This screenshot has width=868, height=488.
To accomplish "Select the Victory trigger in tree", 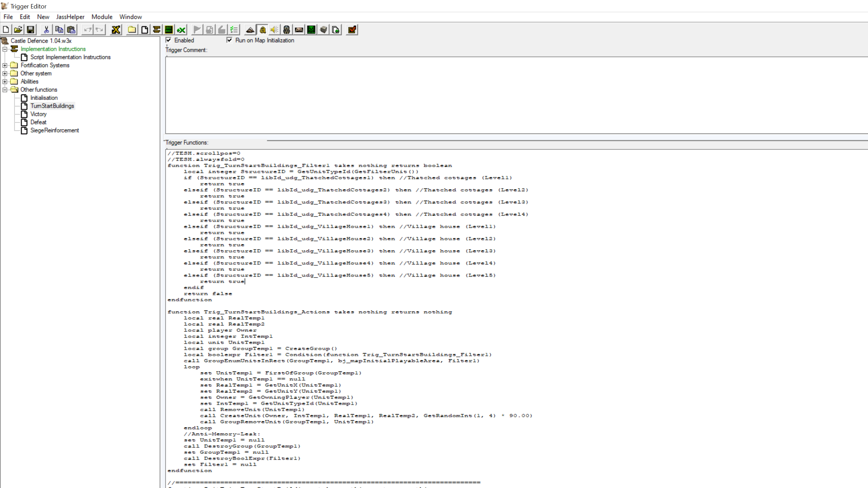I will point(38,114).
